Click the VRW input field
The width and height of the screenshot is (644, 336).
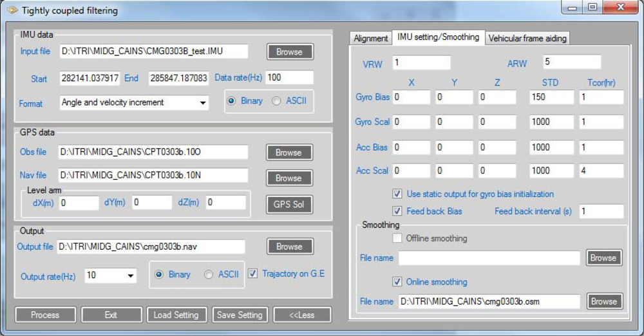click(421, 62)
